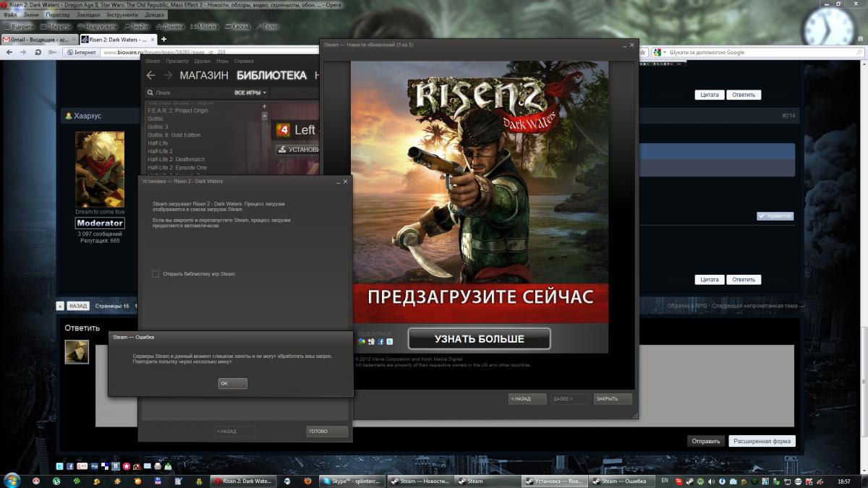Click the plus icon above library scrollbar
The image size is (868, 488).
click(264, 106)
